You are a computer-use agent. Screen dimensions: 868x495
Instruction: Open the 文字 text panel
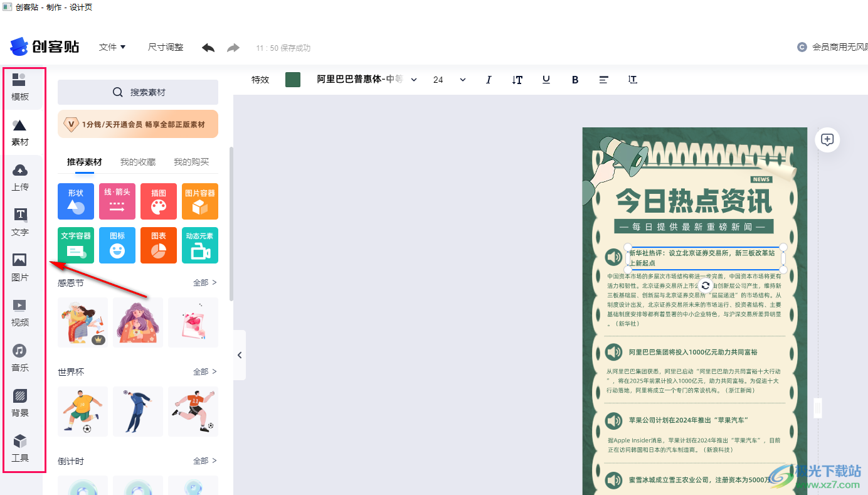point(20,223)
